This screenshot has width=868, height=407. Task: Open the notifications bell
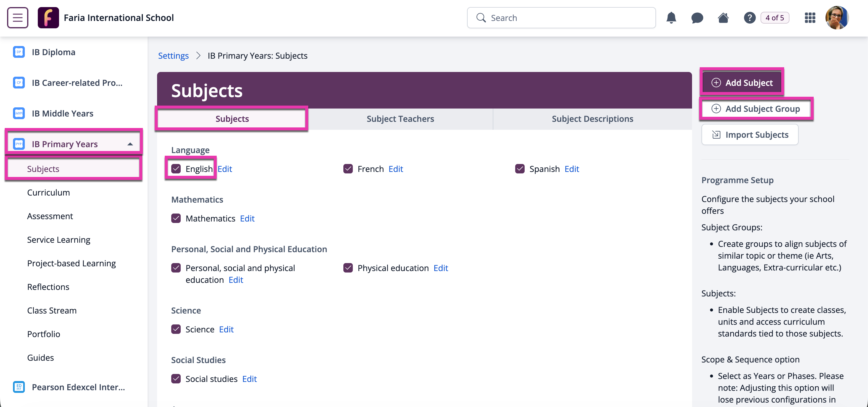pyautogui.click(x=671, y=17)
